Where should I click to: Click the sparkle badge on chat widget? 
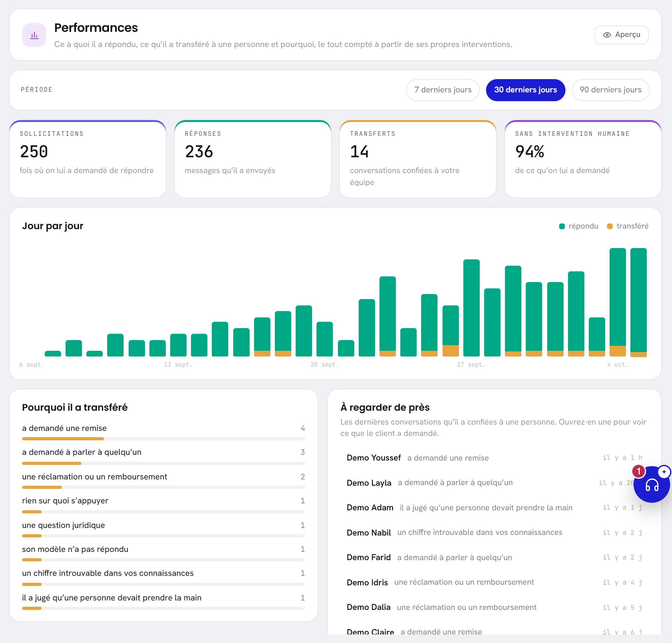[664, 472]
